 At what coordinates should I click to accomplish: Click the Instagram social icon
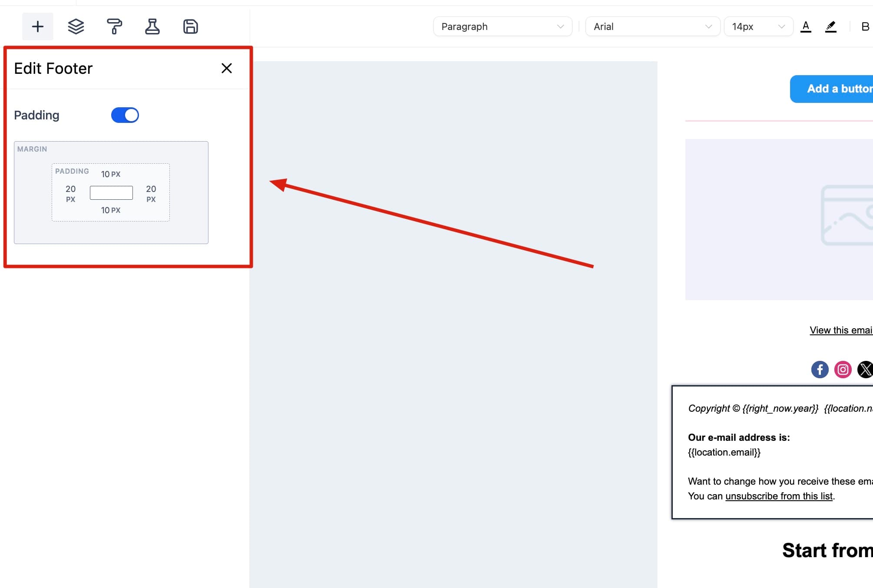(843, 370)
